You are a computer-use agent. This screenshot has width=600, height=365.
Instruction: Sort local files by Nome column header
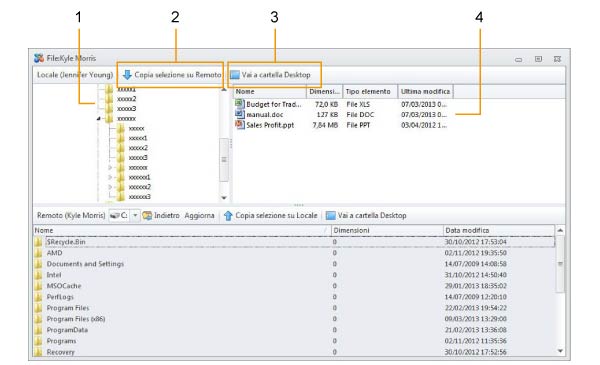coord(270,91)
